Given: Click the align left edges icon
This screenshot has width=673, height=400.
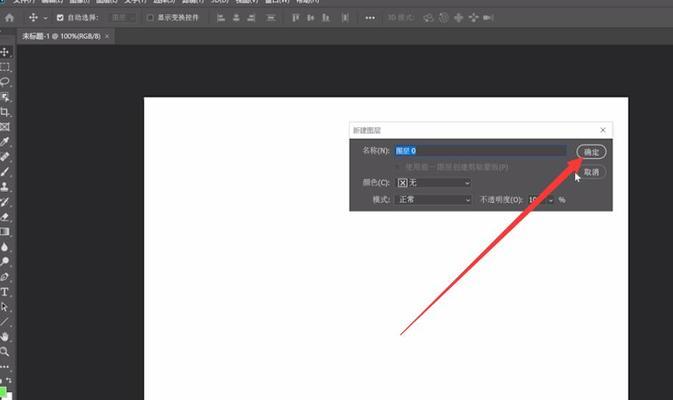Looking at the screenshot, I should (221, 18).
